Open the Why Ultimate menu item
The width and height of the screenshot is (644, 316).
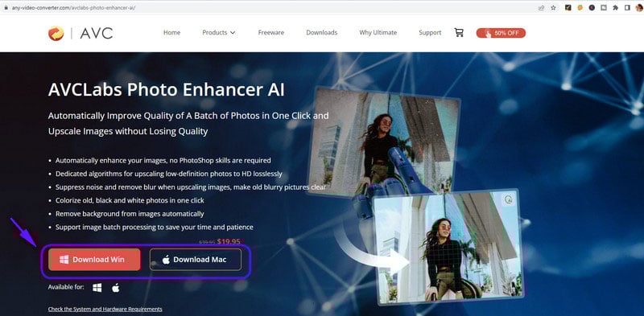tap(378, 32)
